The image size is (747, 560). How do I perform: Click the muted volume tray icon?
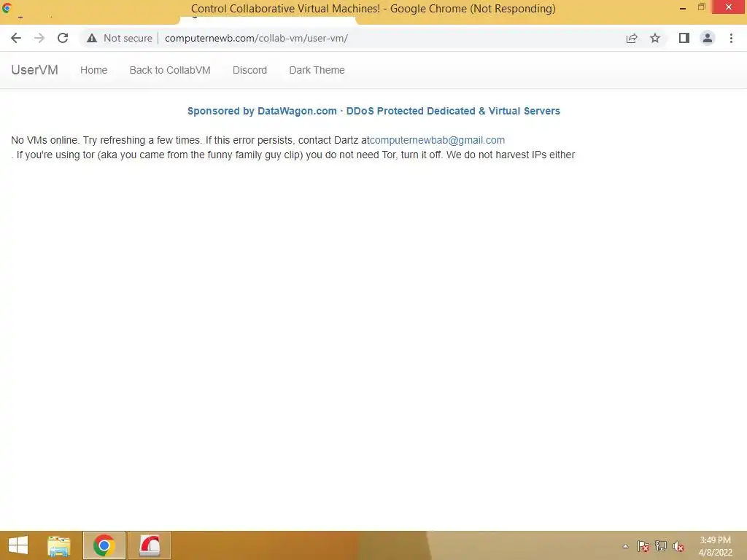[678, 546]
